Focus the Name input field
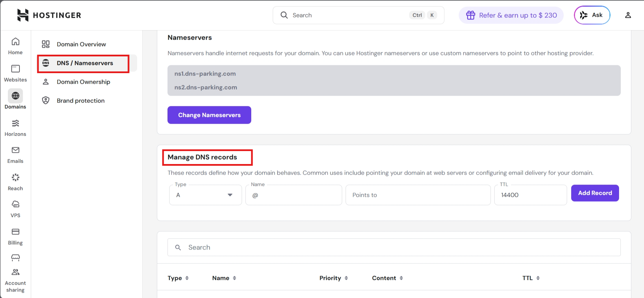The width and height of the screenshot is (644, 298). (294, 195)
